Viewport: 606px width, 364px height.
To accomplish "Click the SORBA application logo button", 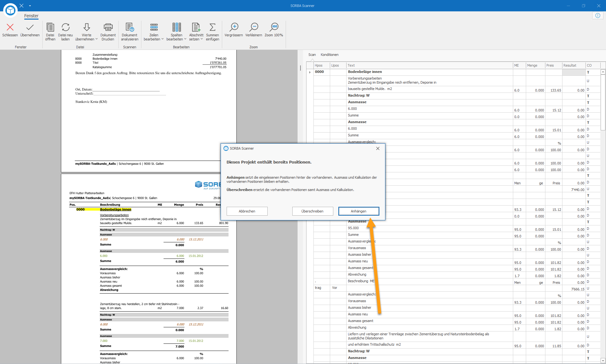I will [x=10, y=10].
